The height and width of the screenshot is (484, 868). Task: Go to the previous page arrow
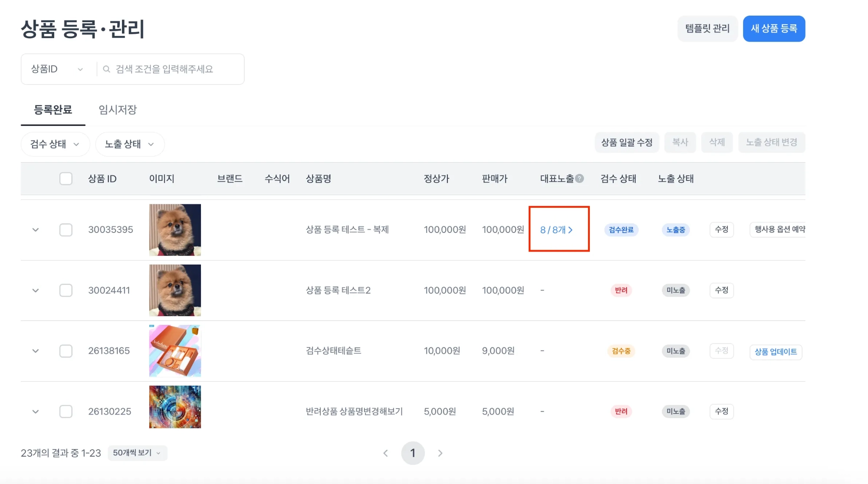pos(385,453)
